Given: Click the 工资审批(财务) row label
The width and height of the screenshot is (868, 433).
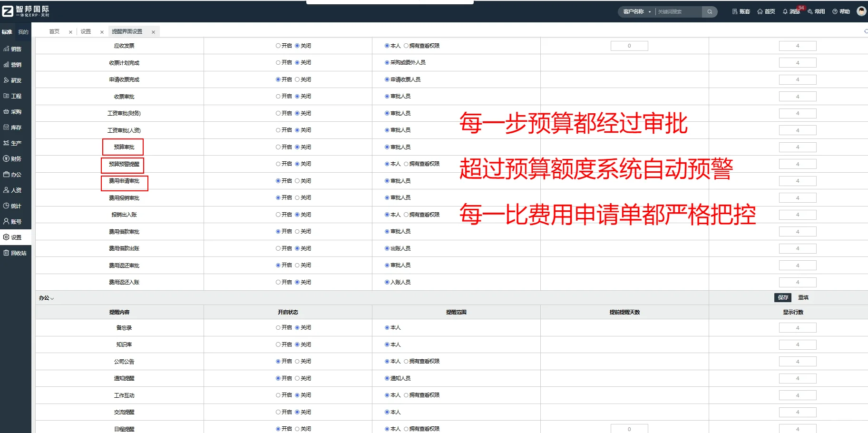Looking at the screenshot, I should [x=124, y=113].
